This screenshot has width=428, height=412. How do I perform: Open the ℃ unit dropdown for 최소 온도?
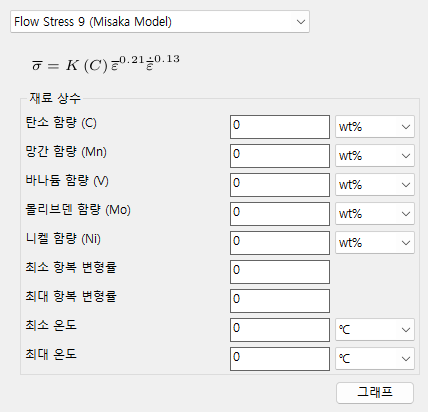coord(375,330)
